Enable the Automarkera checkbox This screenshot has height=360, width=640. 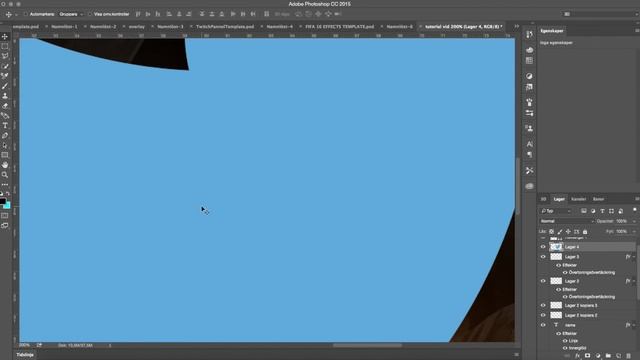25,14
